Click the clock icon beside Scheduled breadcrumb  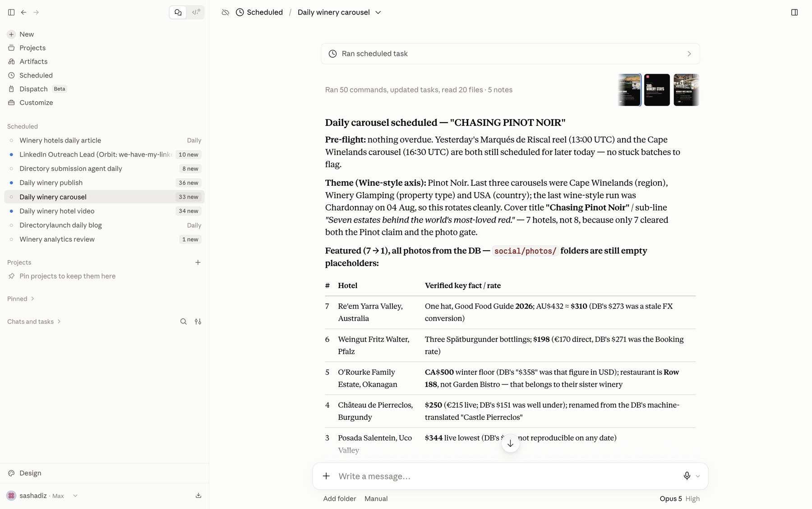click(240, 12)
